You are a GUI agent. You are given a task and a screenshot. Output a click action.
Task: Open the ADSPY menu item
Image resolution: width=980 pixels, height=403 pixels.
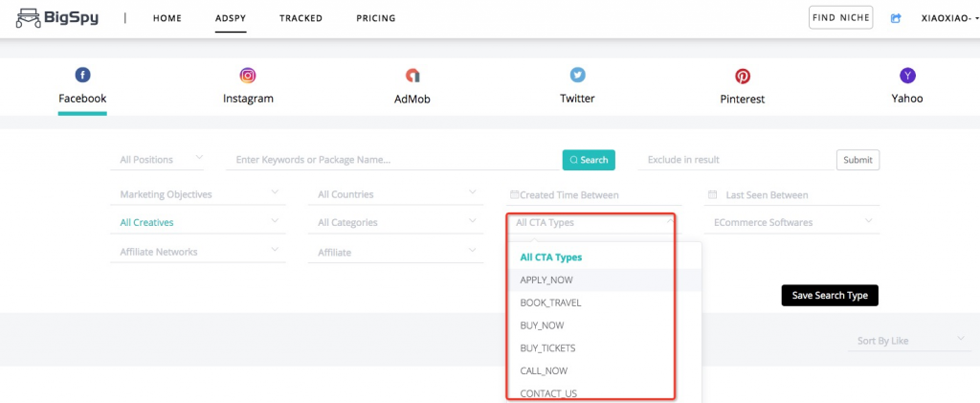tap(231, 18)
